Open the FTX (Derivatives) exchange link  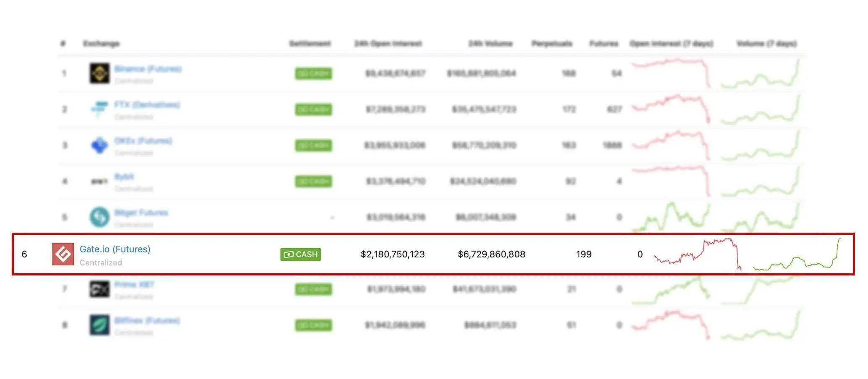point(147,105)
